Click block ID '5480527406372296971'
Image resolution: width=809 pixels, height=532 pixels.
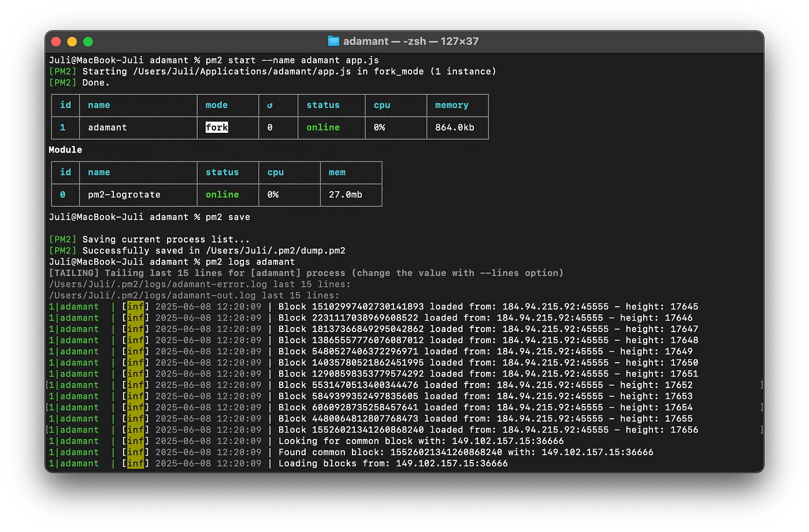pos(365,351)
